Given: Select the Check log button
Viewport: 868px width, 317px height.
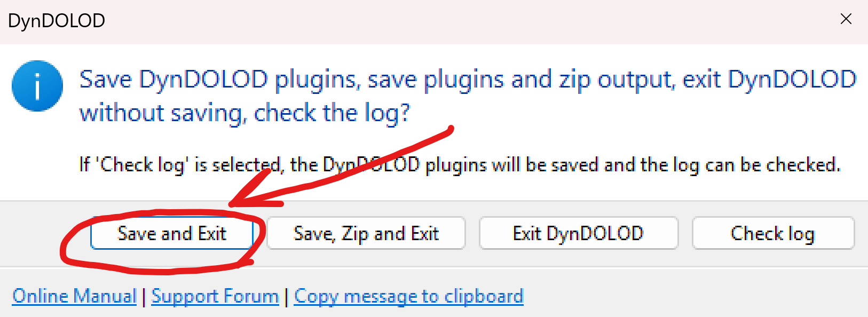Looking at the screenshot, I should click(x=772, y=233).
